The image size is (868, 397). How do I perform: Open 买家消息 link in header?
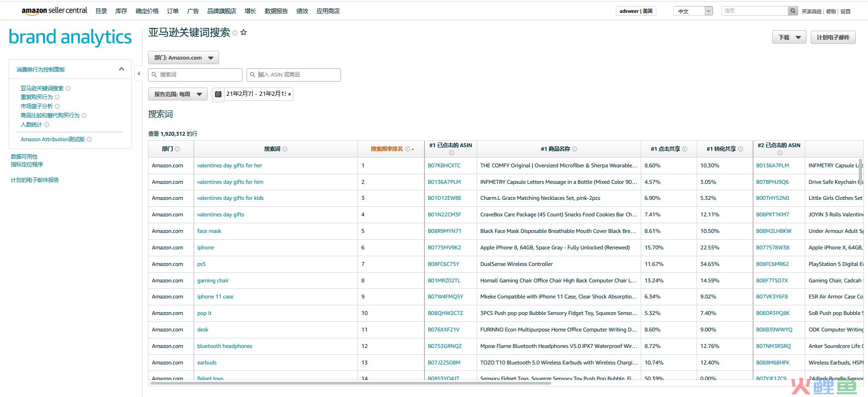pos(812,11)
